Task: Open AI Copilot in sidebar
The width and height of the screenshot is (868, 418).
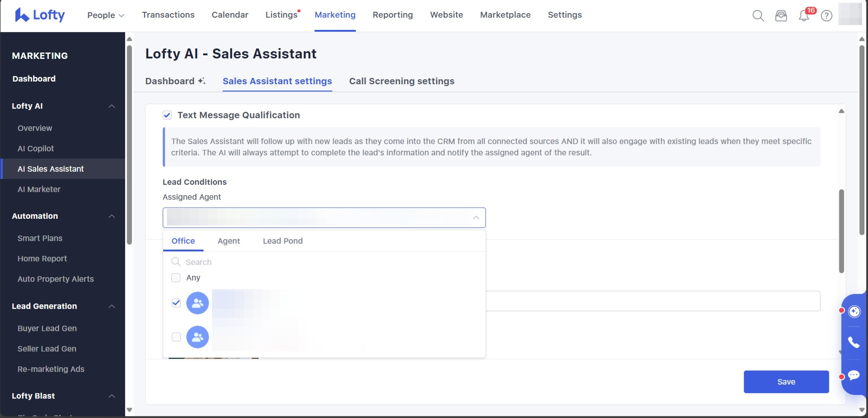Action: (36, 149)
